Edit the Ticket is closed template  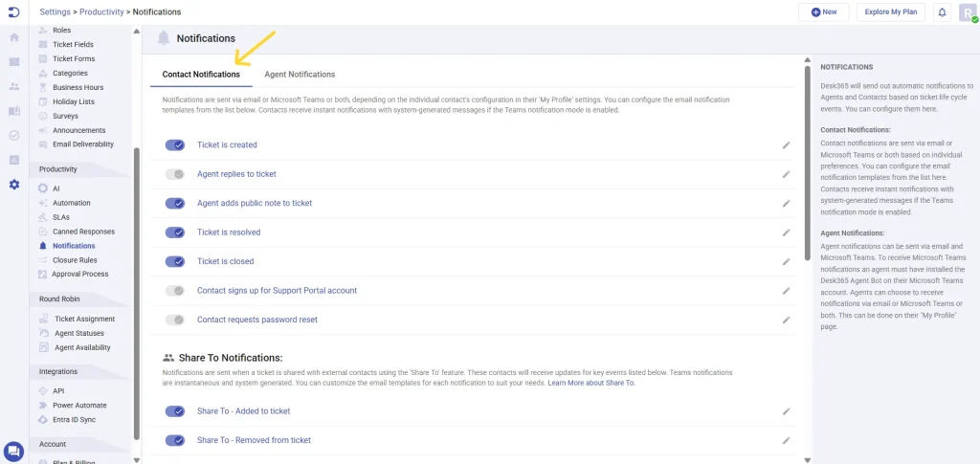(x=787, y=262)
